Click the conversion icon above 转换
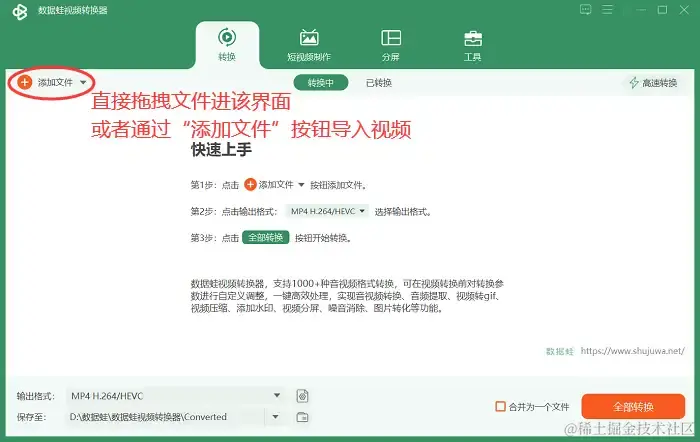The height and width of the screenshot is (442, 700). click(227, 37)
